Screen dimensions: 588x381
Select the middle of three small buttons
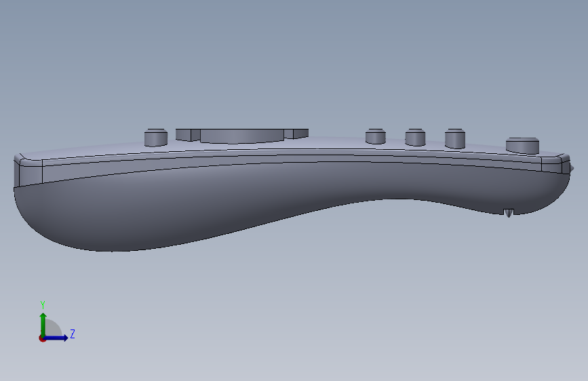coord(415,137)
